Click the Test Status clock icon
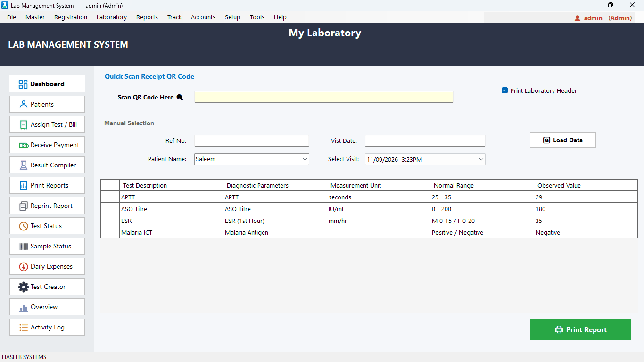The width and height of the screenshot is (644, 362). [24, 226]
